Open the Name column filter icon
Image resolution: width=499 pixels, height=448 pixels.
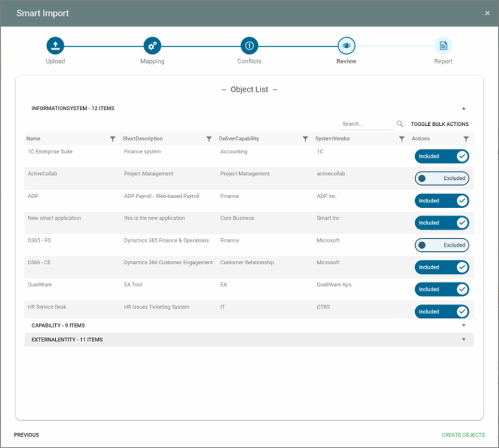click(112, 139)
